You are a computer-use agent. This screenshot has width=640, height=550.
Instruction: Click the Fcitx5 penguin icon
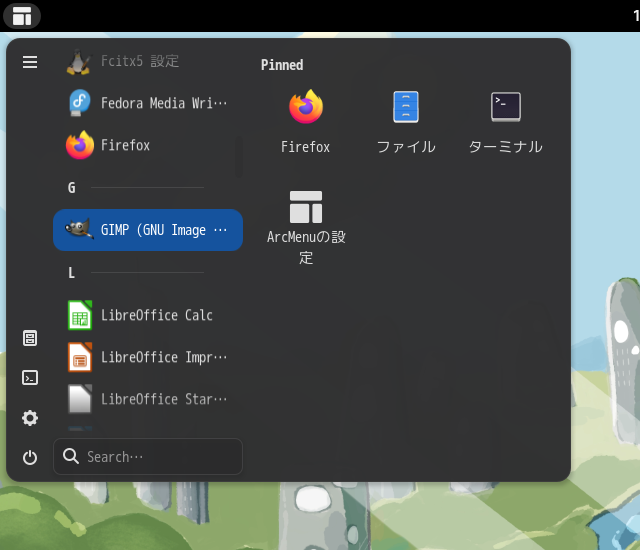[x=78, y=62]
